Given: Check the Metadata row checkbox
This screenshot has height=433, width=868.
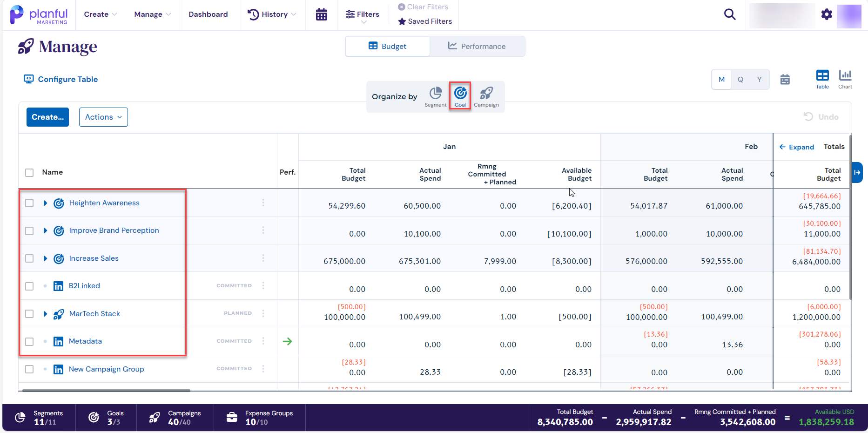Looking at the screenshot, I should pos(29,342).
